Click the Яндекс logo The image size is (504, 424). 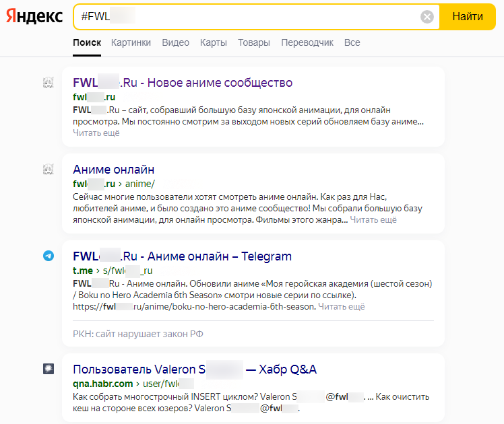pos(34,16)
